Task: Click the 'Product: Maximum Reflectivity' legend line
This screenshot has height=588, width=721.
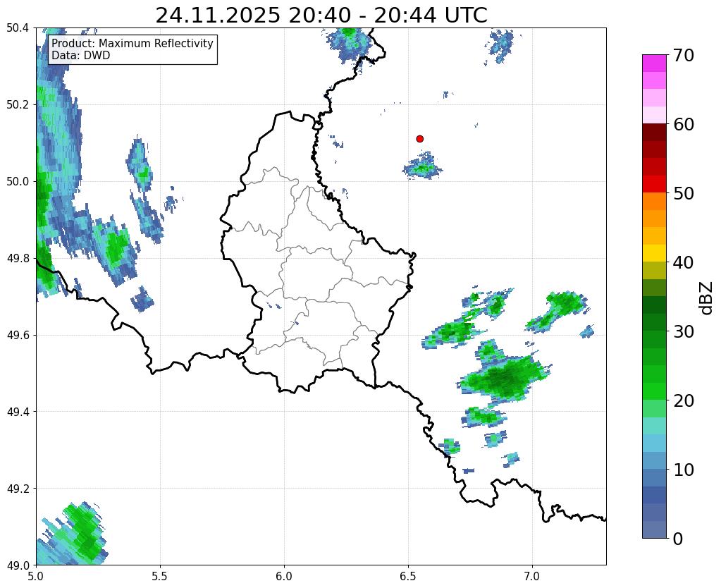Action: tap(133, 43)
